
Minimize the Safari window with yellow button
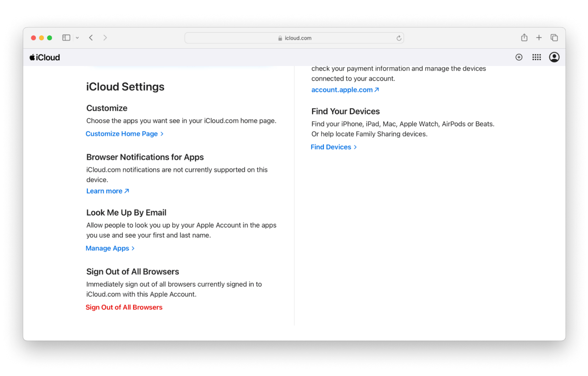[41, 38]
